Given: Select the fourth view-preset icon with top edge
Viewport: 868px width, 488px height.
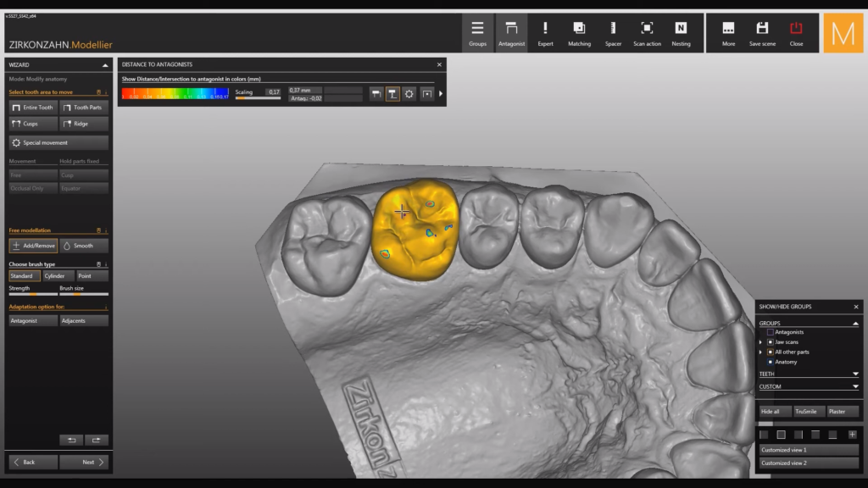Looking at the screenshot, I should 815,435.
